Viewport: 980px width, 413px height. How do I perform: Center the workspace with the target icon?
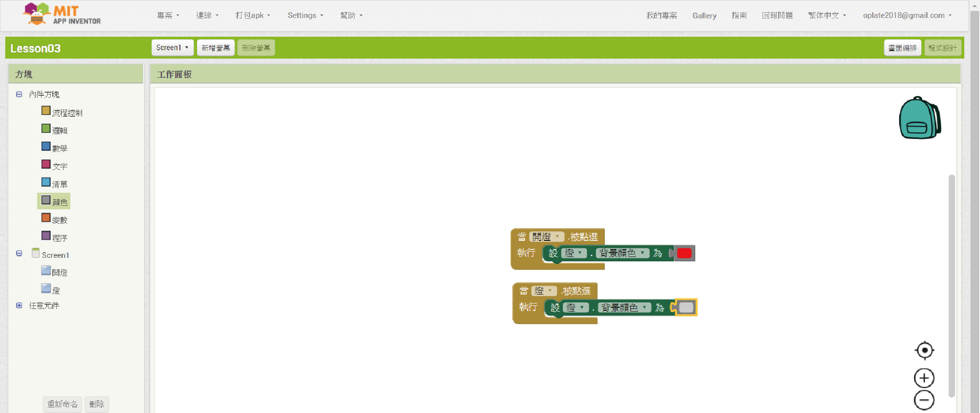coord(924,350)
